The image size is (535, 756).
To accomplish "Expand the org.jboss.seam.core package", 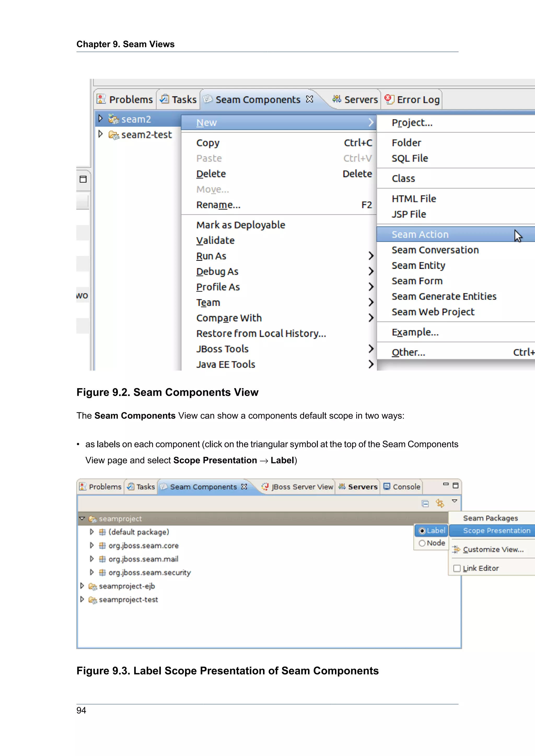I will 92,545.
